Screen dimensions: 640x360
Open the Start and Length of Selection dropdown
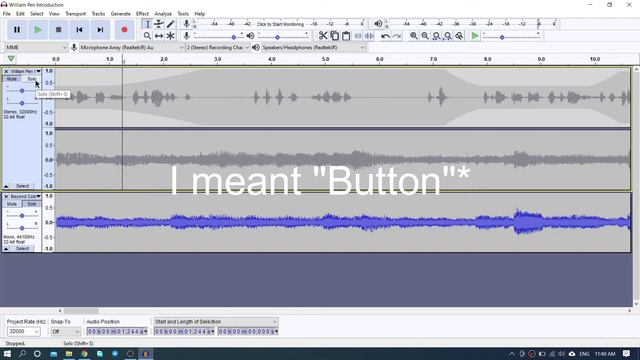point(216,322)
